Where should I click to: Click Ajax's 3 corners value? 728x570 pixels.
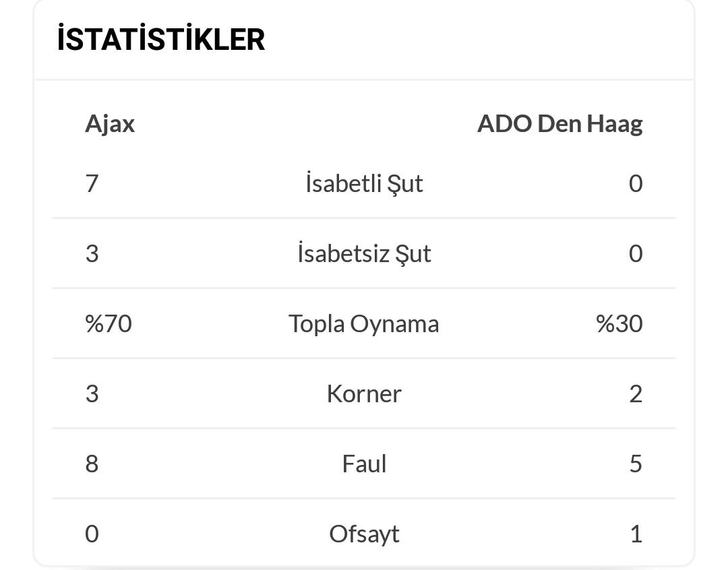(92, 393)
